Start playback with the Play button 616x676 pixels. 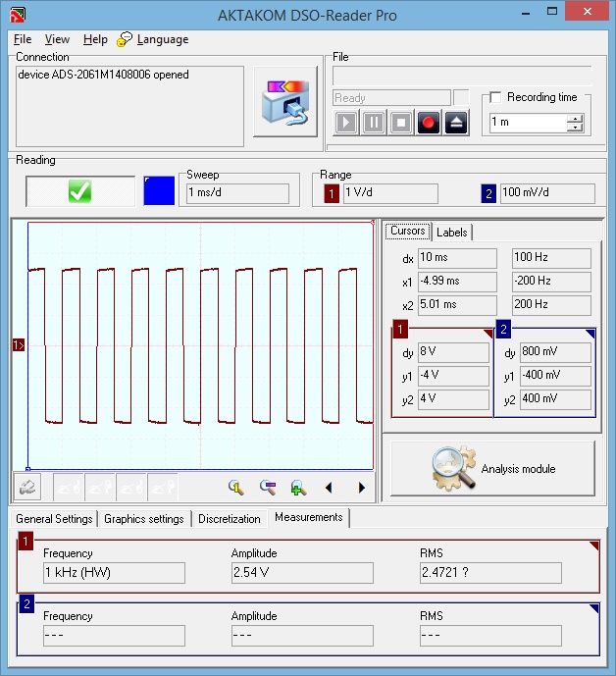345,123
